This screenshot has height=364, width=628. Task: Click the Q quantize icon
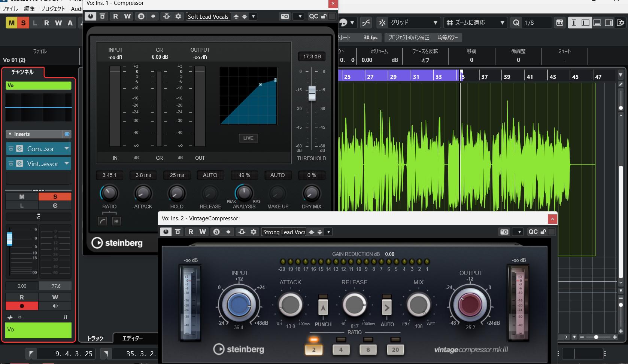point(516,23)
